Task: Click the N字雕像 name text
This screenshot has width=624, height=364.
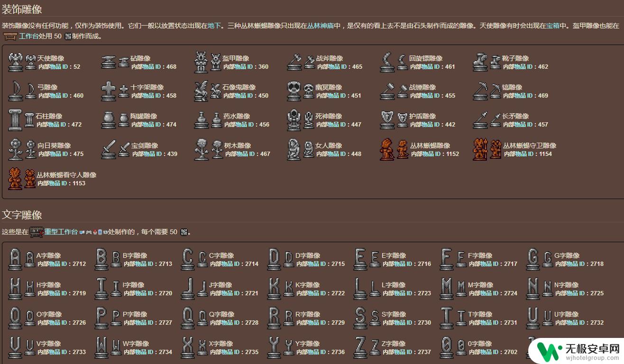Action: pos(567,285)
